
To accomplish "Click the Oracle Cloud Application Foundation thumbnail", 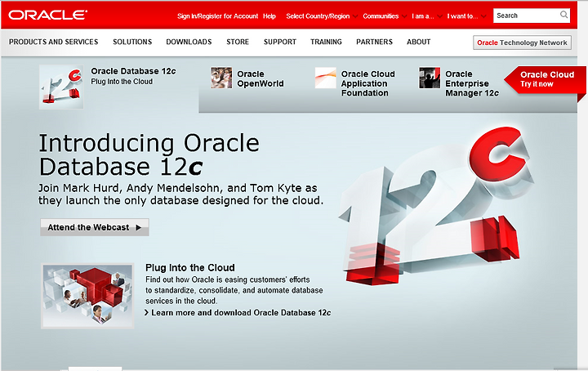I will click(326, 78).
